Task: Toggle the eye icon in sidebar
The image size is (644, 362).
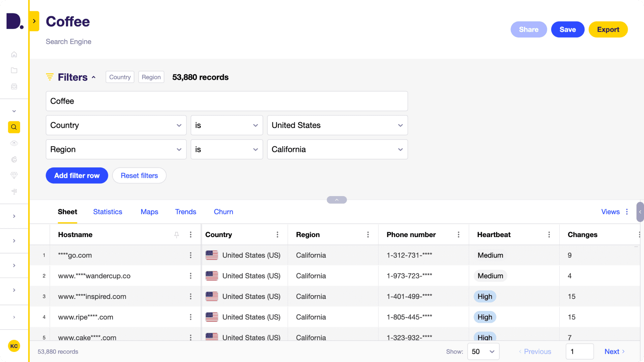Action: (x=14, y=143)
